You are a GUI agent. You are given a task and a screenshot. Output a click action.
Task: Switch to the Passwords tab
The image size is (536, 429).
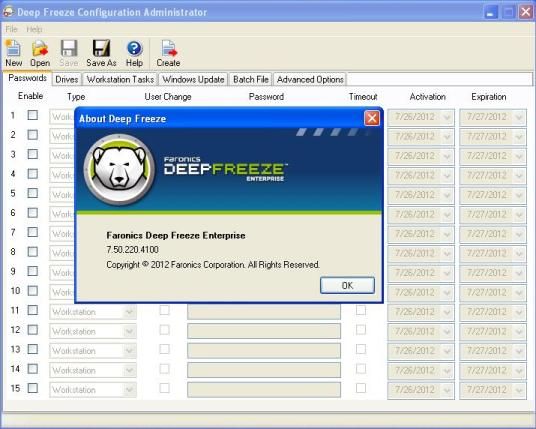(27, 78)
